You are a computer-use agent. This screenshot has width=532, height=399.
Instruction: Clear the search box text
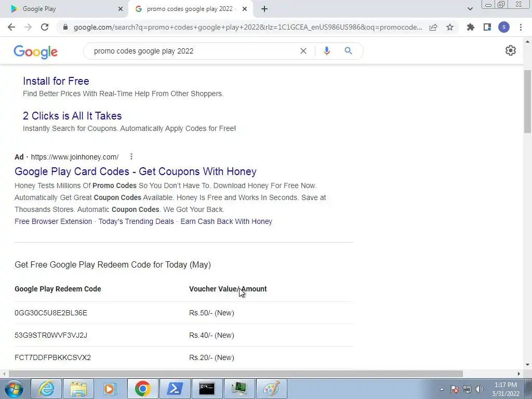(303, 51)
